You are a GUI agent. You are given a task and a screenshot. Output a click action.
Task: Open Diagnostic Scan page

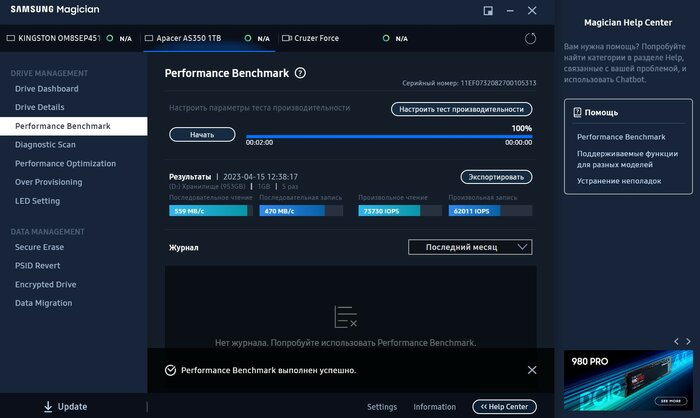45,145
